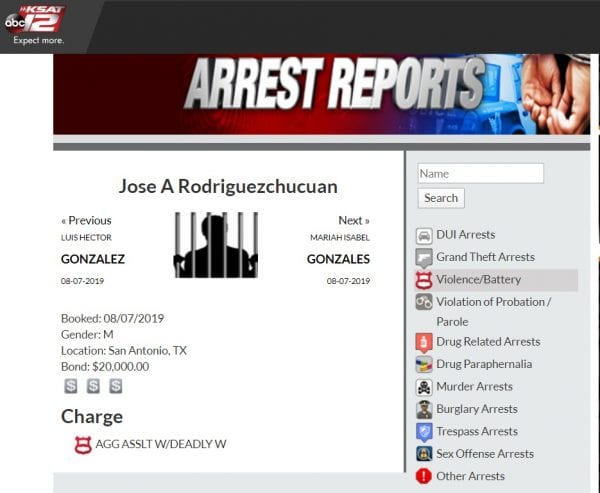
Task: Select the Violence/Battery category link
Action: [478, 280]
